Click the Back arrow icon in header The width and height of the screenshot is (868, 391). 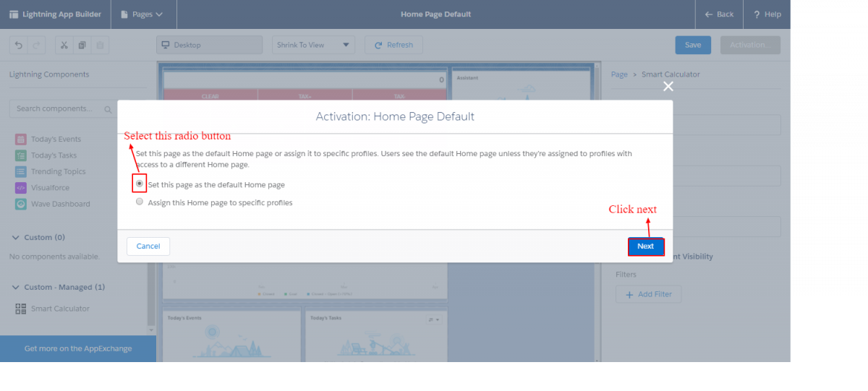click(708, 14)
